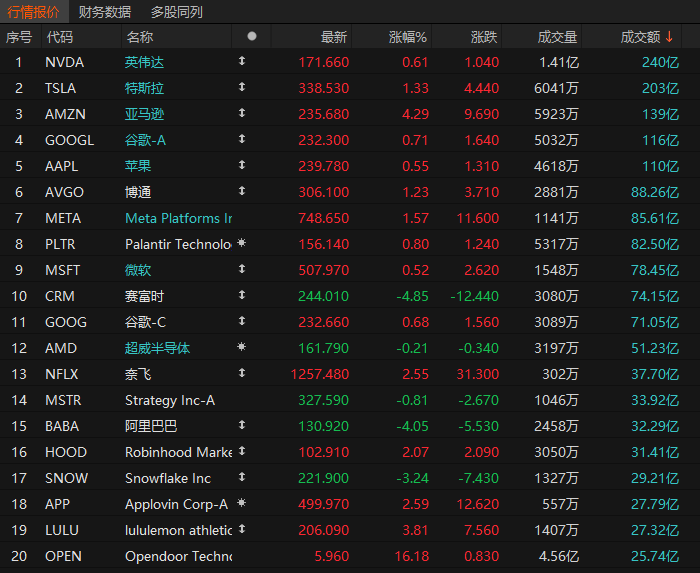Click change percent 16.18
The image size is (700, 573).
tap(412, 556)
